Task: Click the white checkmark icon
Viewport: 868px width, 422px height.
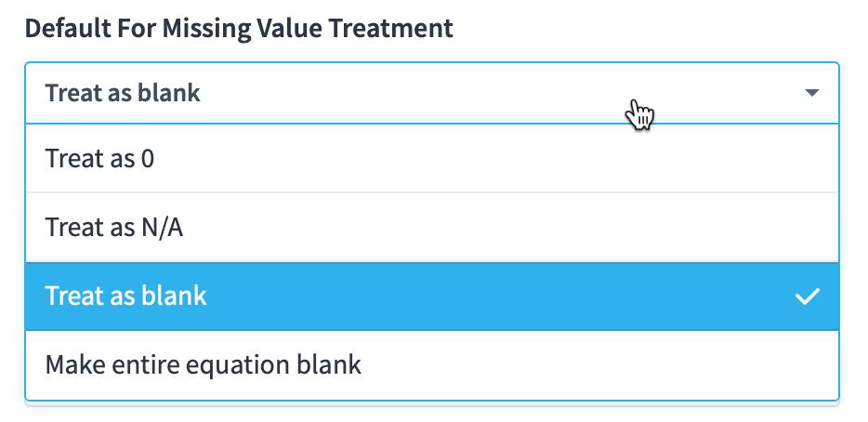Action: [x=807, y=297]
